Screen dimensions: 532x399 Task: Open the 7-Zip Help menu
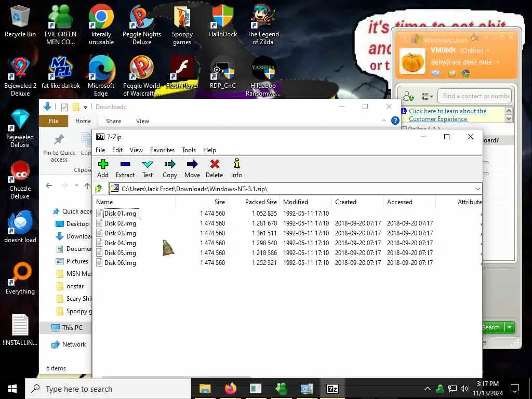209,150
